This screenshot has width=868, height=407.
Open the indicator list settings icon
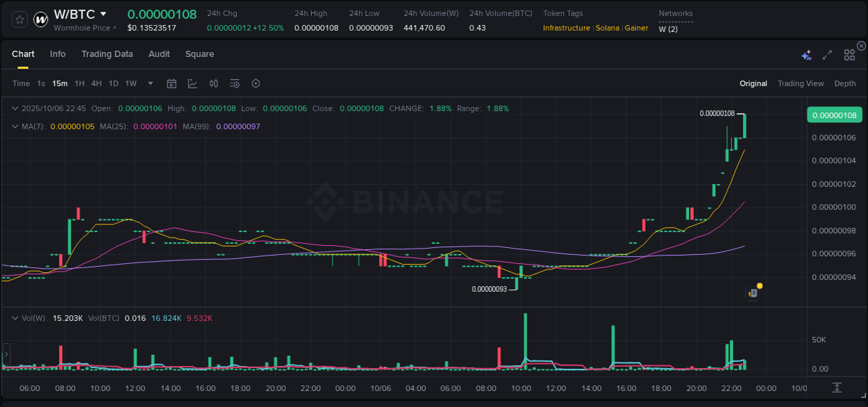click(x=234, y=83)
